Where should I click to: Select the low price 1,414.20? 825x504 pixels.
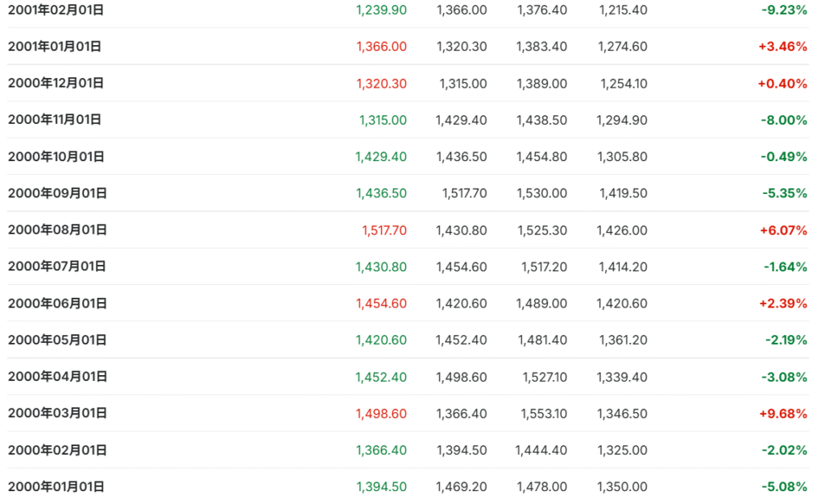pyautogui.click(x=623, y=266)
